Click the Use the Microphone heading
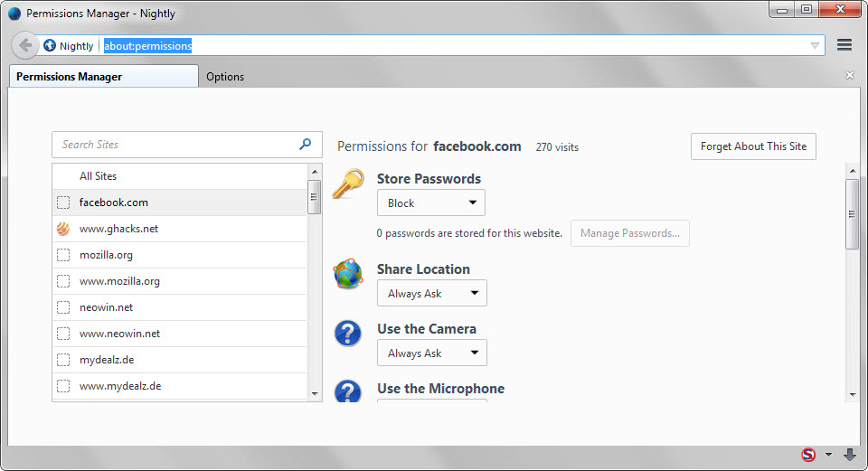Image resolution: width=868 pixels, height=471 pixels. click(440, 389)
